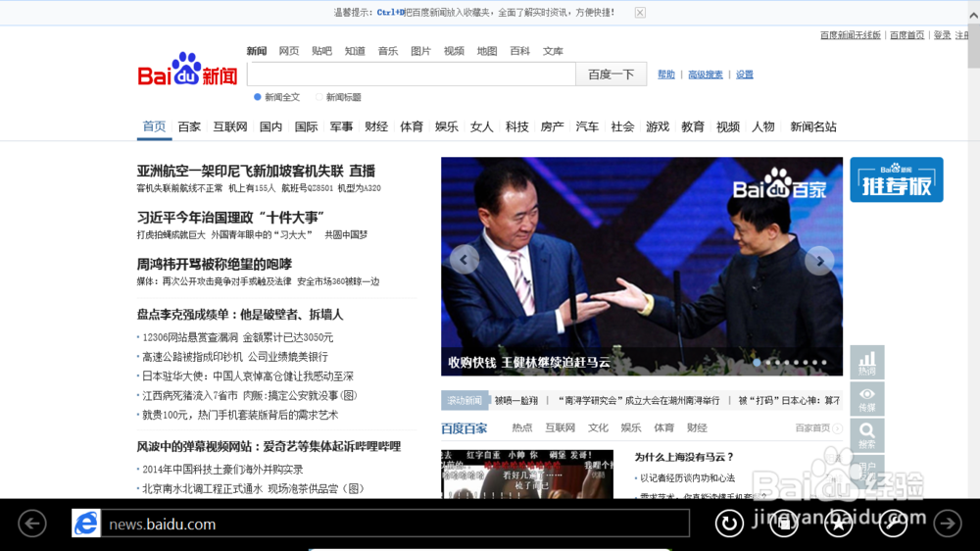This screenshot has height=551, width=980.
Task: Close the Ctrl+D tip banner
Action: click(x=640, y=13)
